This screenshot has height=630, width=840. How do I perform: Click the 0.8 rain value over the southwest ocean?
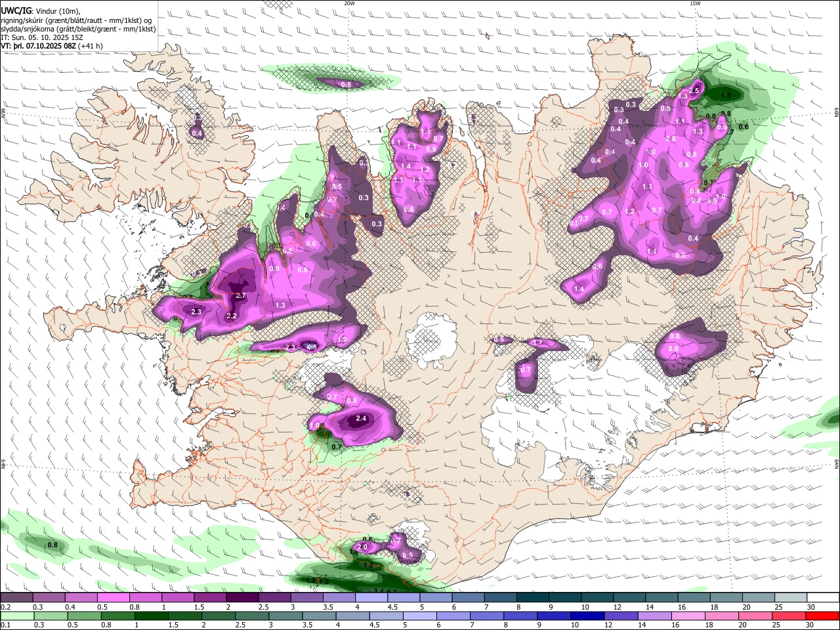pyautogui.click(x=53, y=545)
